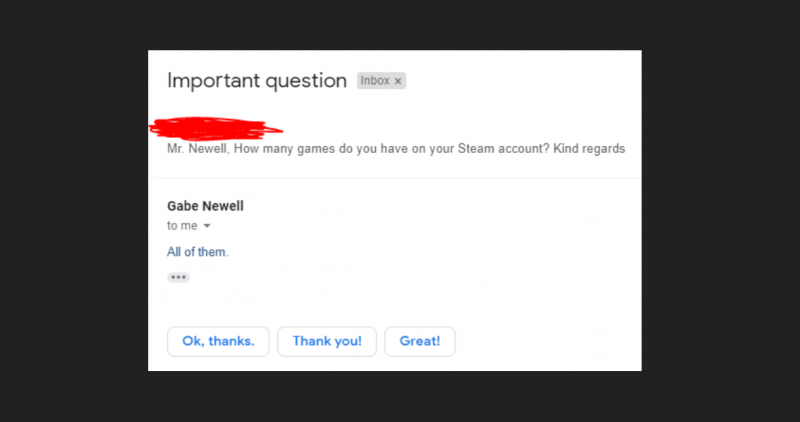
Task: Click the "All of them." reply text
Action: 198,252
